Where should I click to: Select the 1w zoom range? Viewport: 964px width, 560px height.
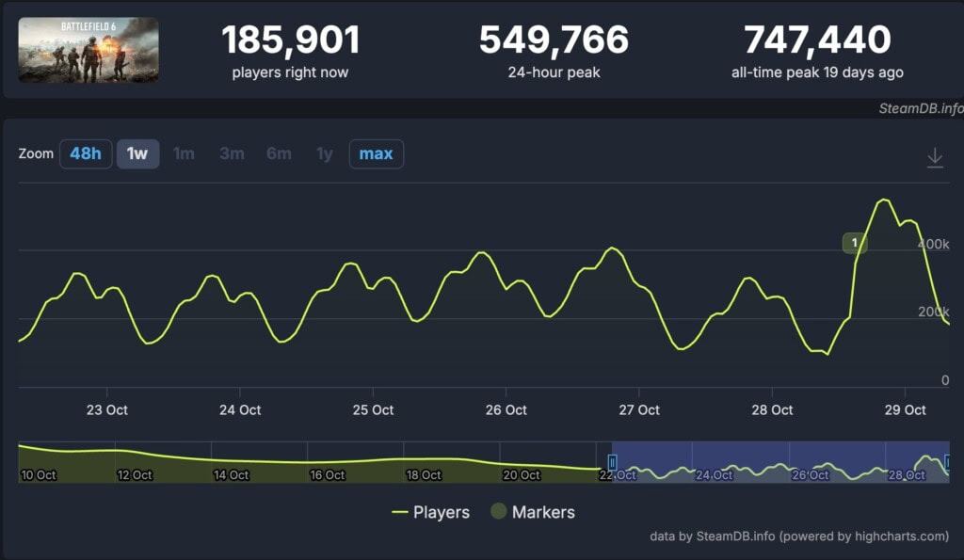point(137,153)
